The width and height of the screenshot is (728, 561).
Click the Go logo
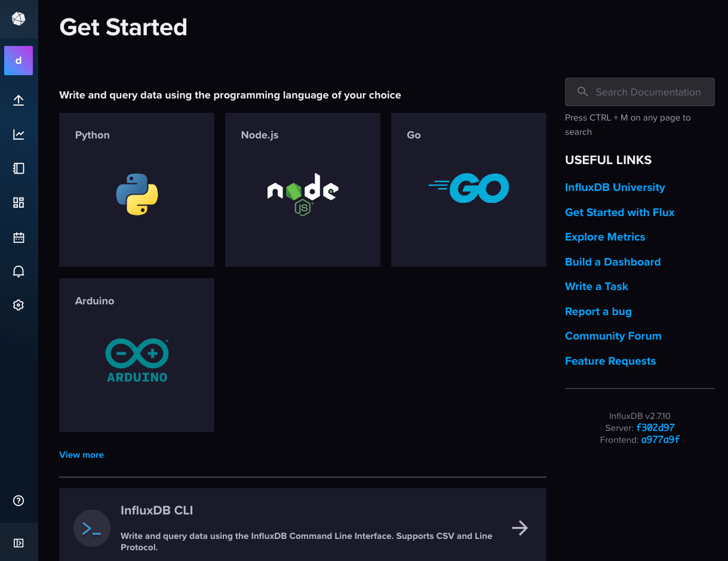tap(469, 188)
